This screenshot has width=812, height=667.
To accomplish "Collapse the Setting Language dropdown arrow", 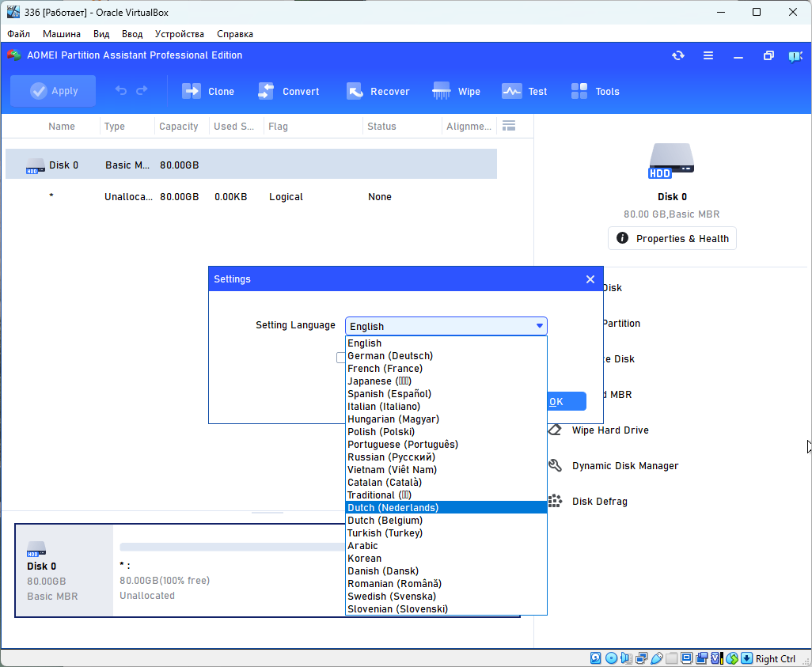I will (x=539, y=326).
